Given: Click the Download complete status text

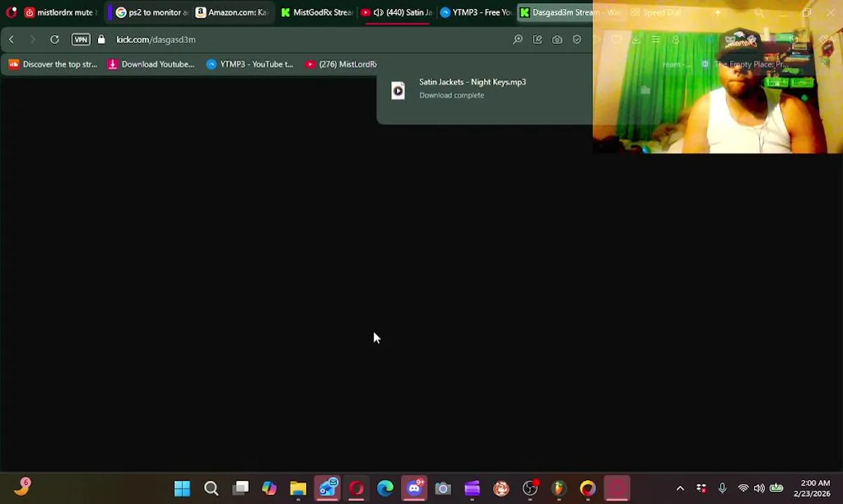Looking at the screenshot, I should [452, 95].
